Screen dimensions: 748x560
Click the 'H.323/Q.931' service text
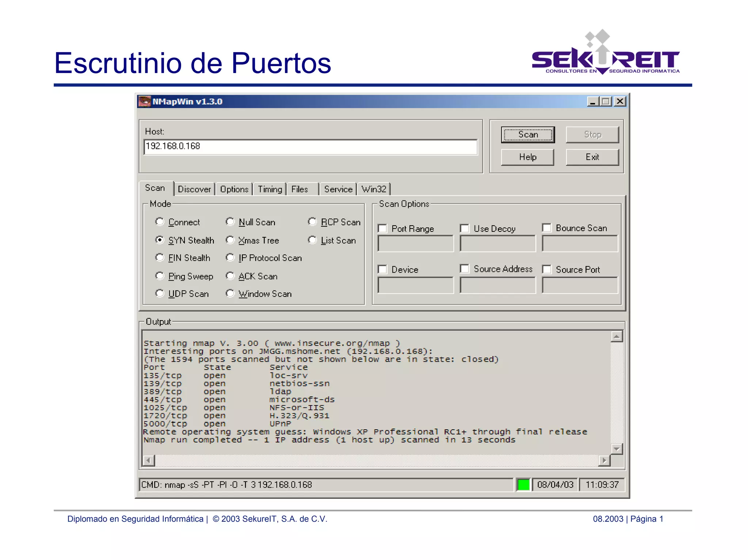point(299,416)
